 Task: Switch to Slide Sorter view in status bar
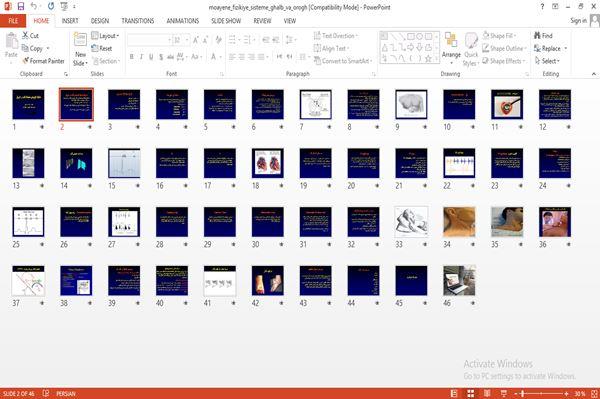(471, 393)
